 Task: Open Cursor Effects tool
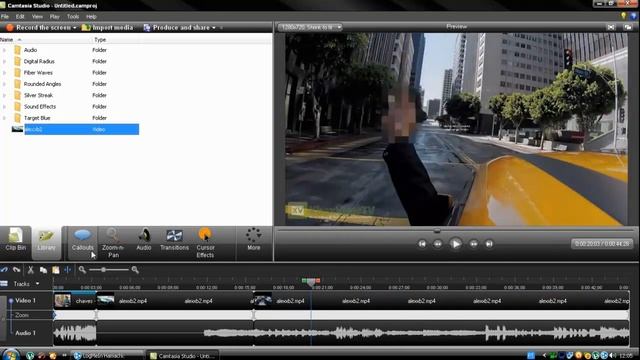(205, 243)
